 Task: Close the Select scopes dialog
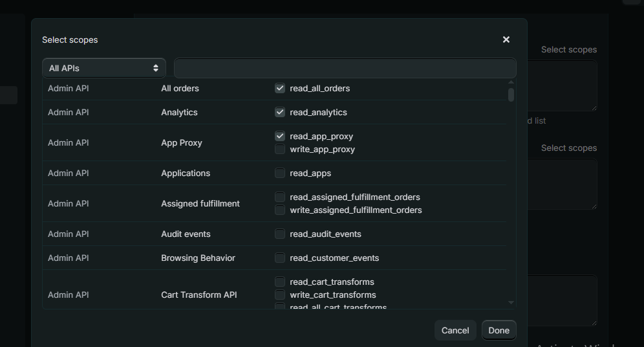tap(506, 39)
